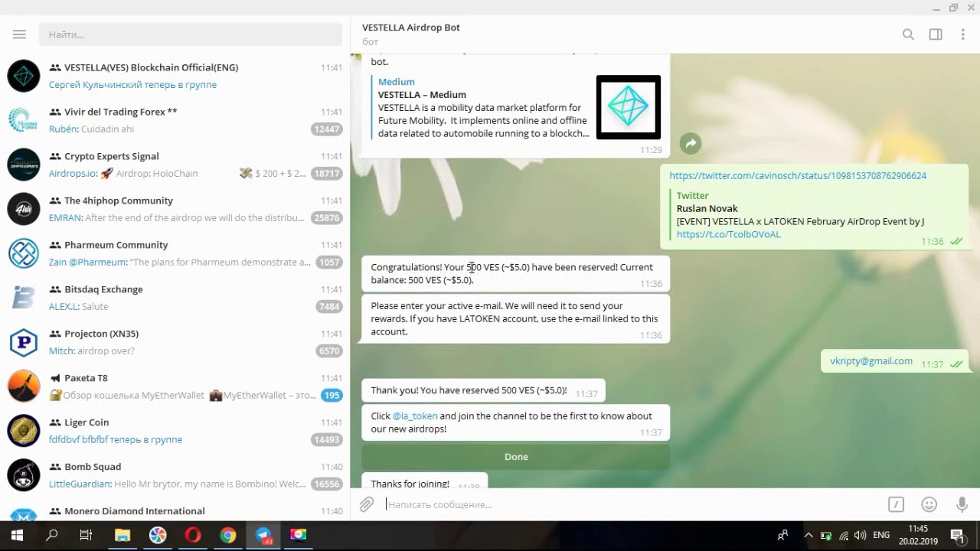
Task: Open the @la_token channel link
Action: (x=415, y=416)
